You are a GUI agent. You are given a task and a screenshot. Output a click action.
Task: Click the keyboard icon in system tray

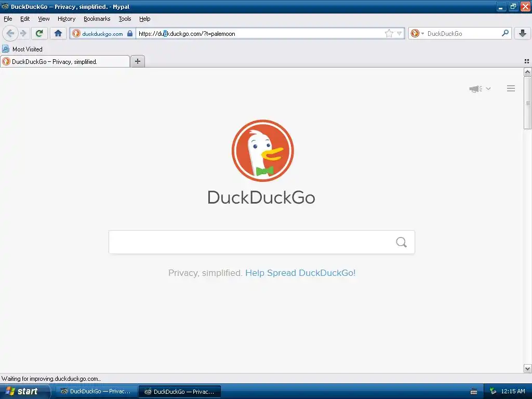[x=474, y=392]
